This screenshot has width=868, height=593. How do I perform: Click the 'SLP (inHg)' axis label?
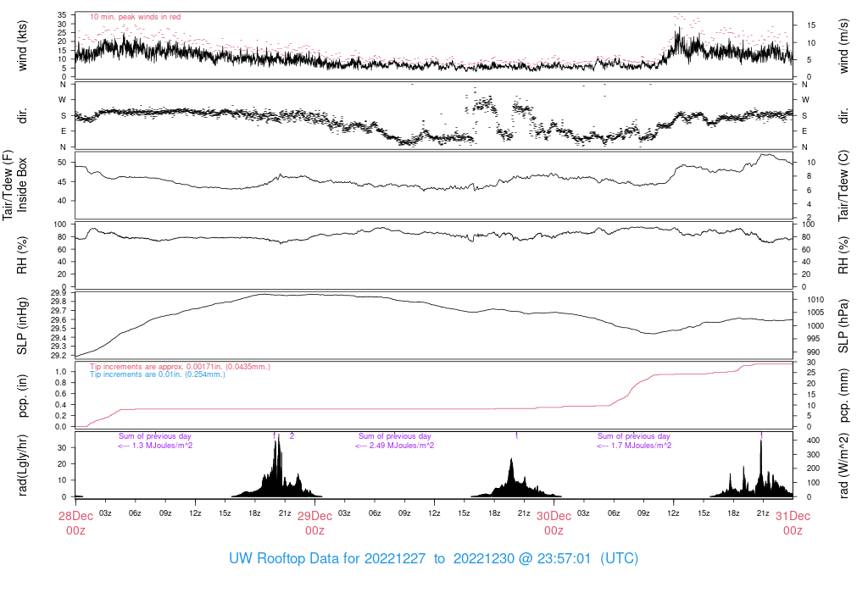coord(22,326)
